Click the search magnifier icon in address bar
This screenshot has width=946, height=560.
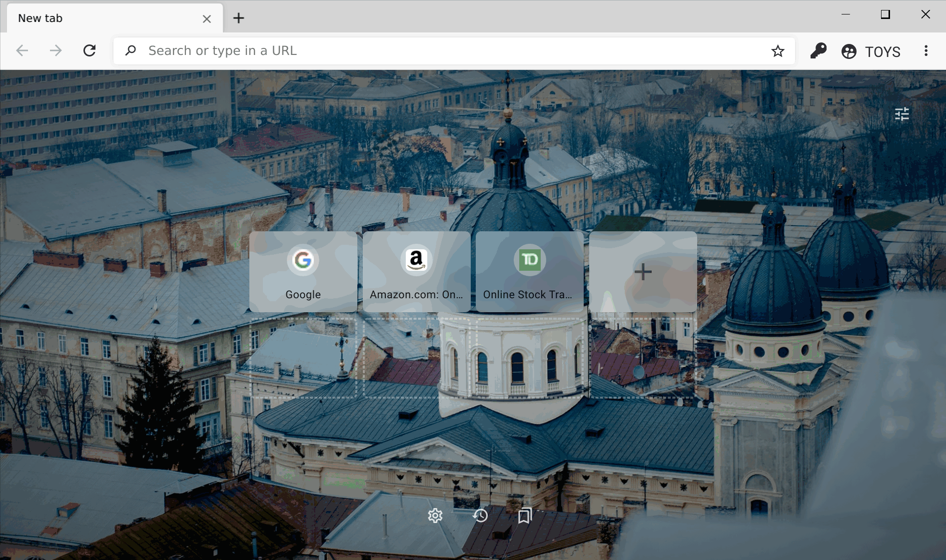click(x=131, y=50)
